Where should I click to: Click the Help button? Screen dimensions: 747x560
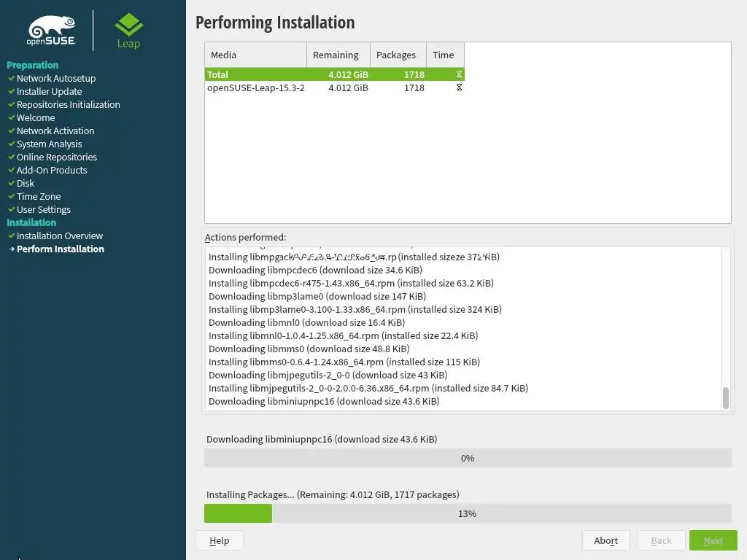[x=219, y=540]
